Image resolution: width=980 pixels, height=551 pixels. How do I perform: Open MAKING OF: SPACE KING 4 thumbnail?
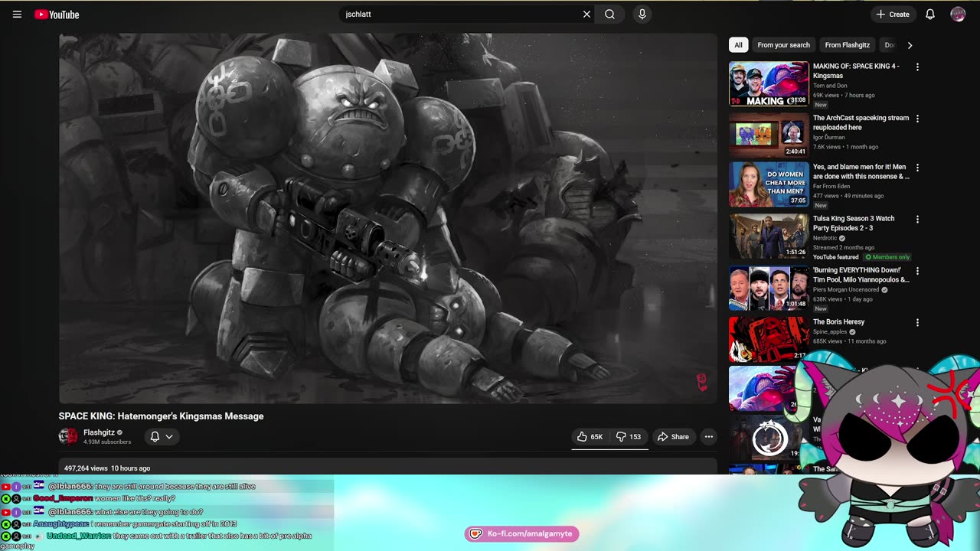tap(769, 83)
